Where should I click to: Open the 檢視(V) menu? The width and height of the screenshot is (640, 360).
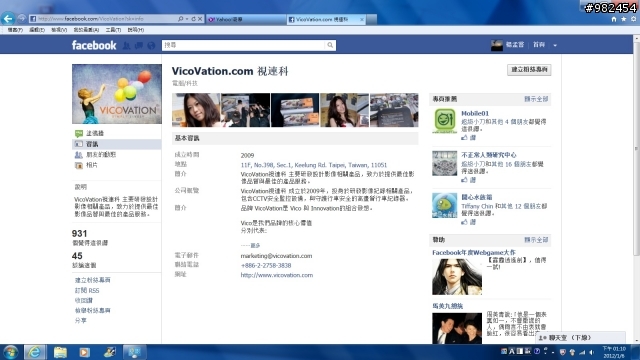[x=59, y=30]
